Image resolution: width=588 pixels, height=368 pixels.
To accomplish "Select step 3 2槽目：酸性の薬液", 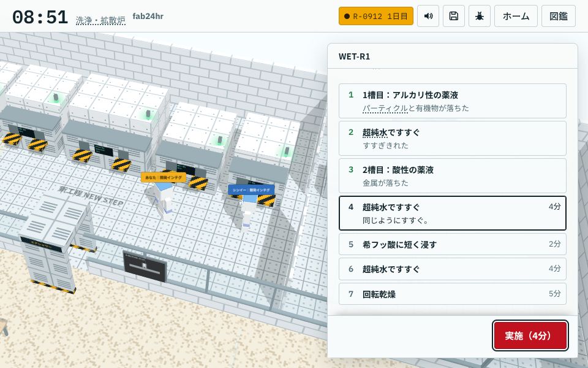I will 452,176.
